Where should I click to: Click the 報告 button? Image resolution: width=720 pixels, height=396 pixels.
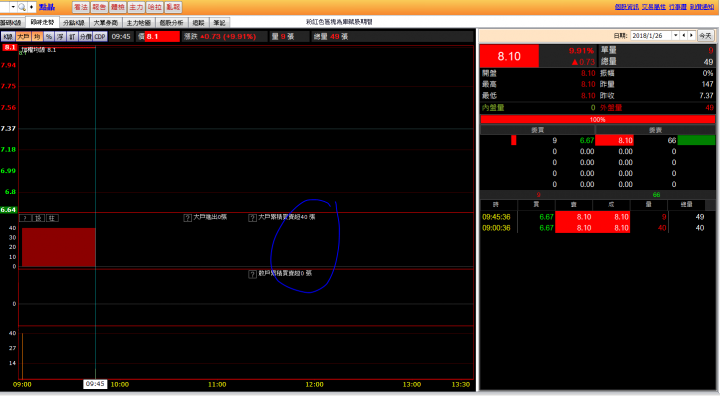(x=99, y=7)
